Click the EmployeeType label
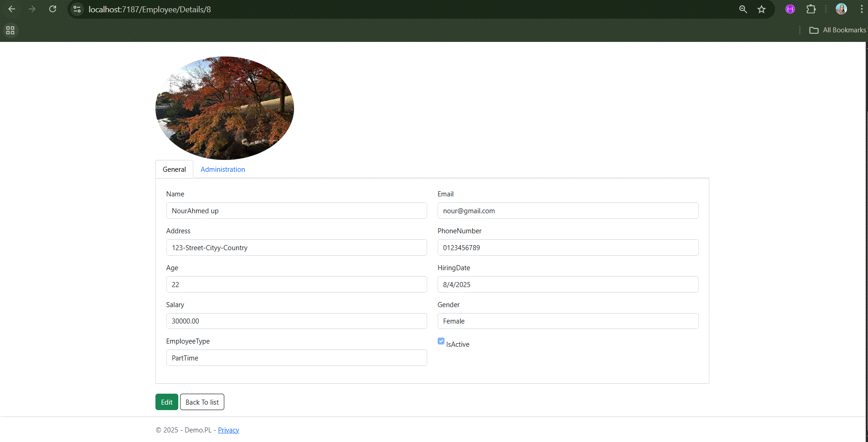 (x=188, y=341)
